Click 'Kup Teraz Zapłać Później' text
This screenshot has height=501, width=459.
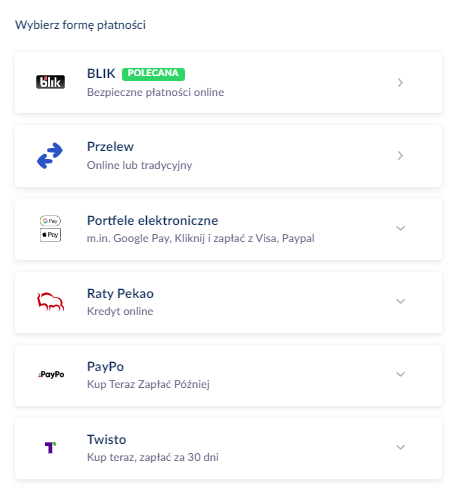[148, 384]
